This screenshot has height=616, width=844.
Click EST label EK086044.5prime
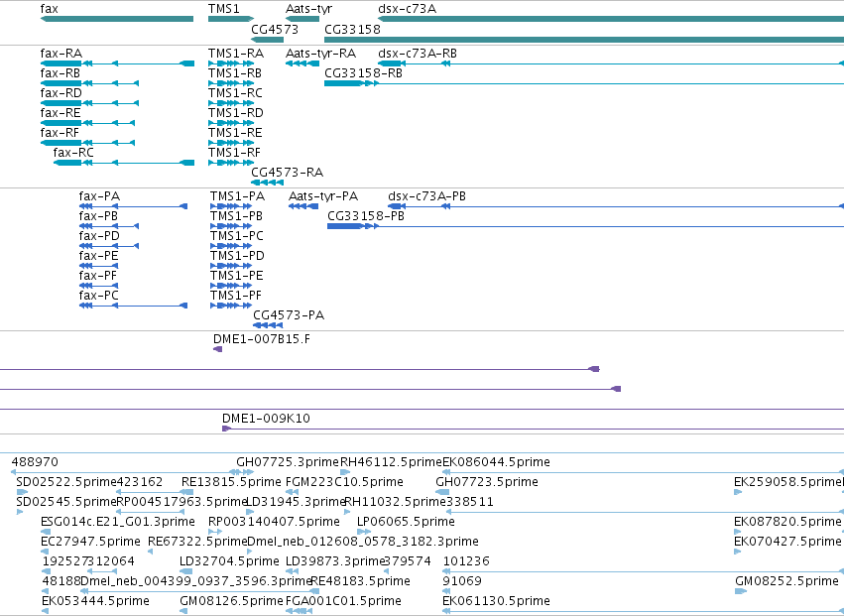click(x=496, y=462)
